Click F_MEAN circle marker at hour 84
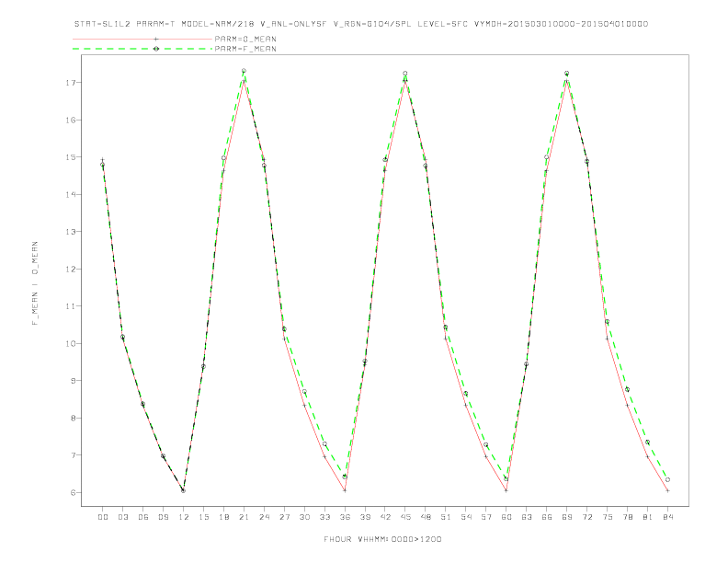The height and width of the screenshot is (563, 728). coord(667,479)
